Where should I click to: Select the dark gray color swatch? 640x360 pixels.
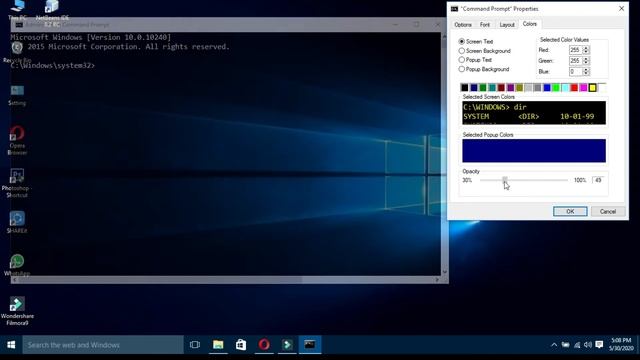(x=538, y=87)
